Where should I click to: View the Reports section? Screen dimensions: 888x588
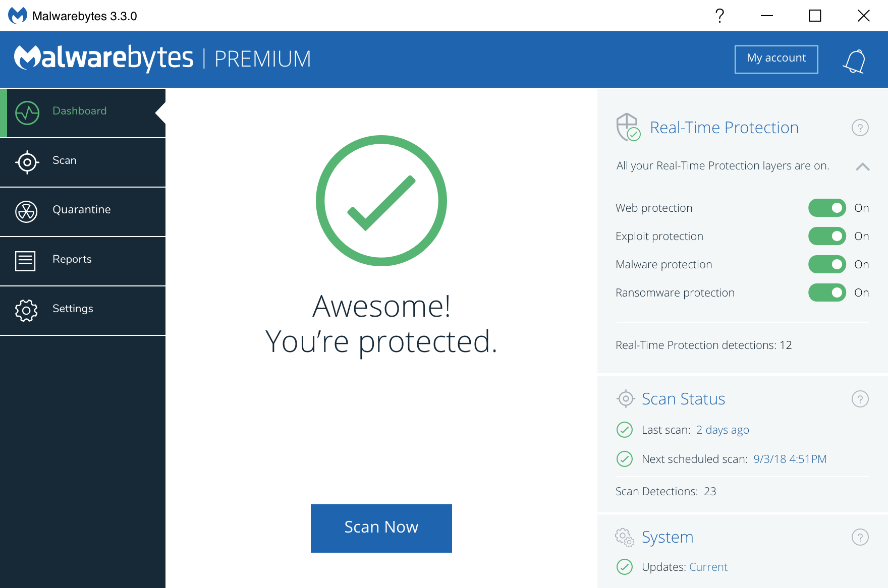83,261
